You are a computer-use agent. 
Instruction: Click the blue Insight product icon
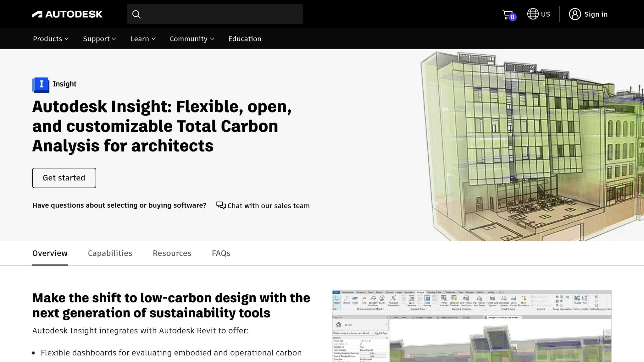41,85
